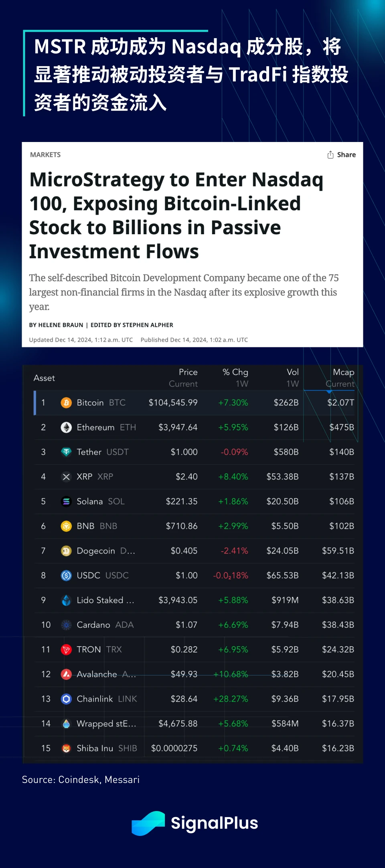Image resolution: width=385 pixels, height=868 pixels.
Task: Open the MicroStrategy Nasdaq 100 headline
Action: tap(176, 215)
